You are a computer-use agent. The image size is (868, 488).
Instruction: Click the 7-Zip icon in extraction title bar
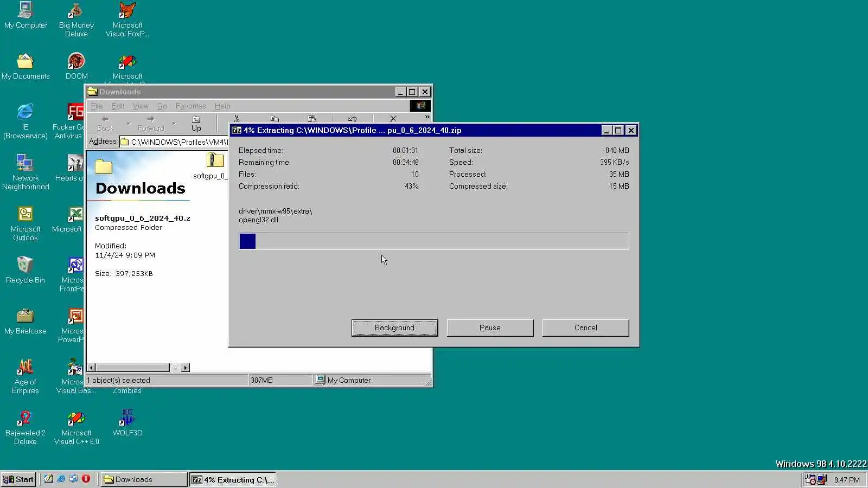237,130
